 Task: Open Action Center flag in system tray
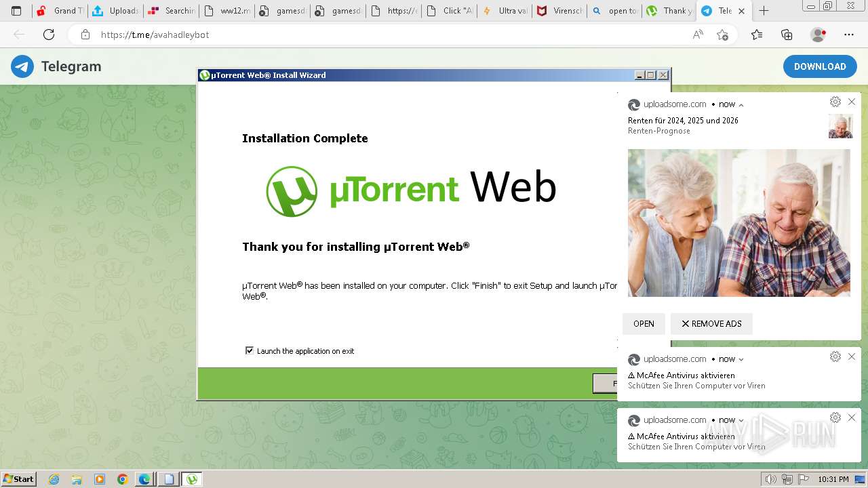(x=804, y=479)
